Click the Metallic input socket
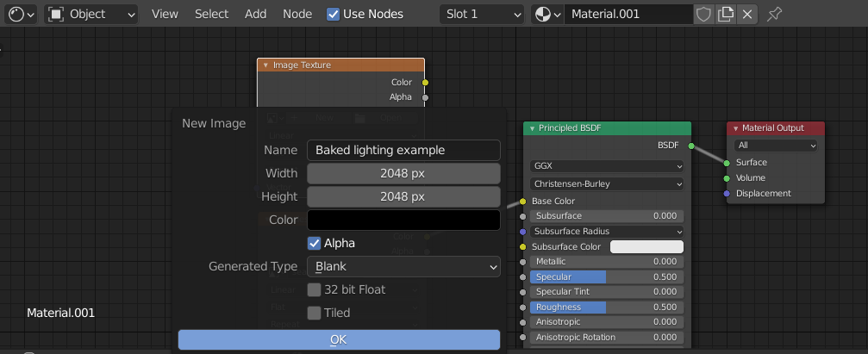 (523, 262)
